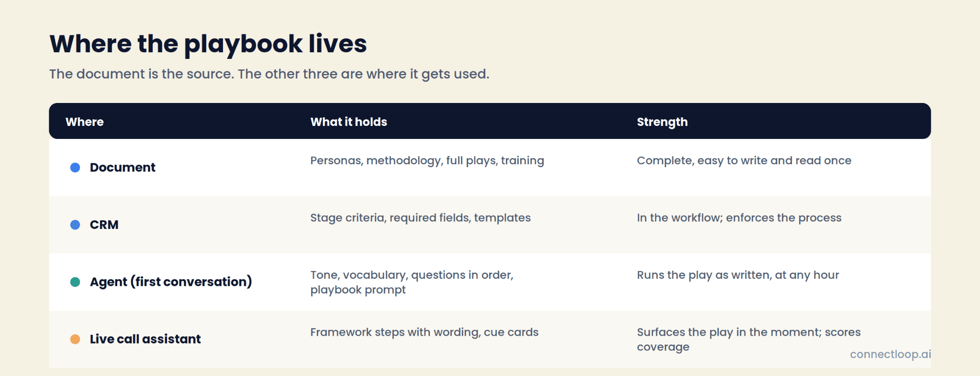Click the Strength column header
The width and height of the screenshot is (980, 376).
(662, 122)
